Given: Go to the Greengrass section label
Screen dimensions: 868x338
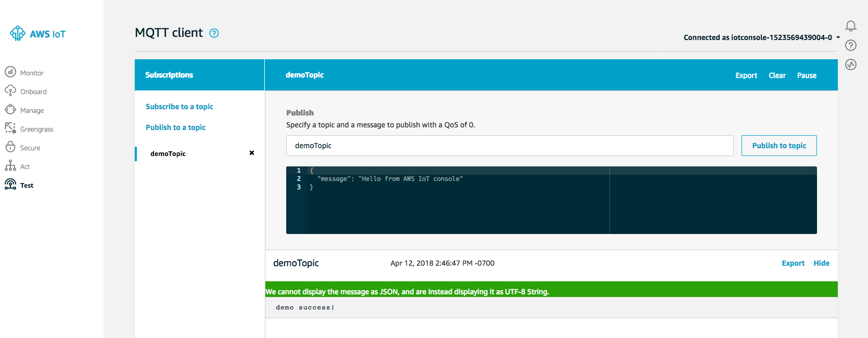Looking at the screenshot, I should coord(37,129).
